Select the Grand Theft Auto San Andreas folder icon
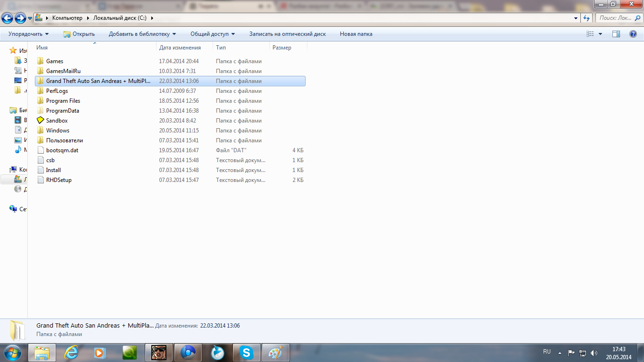This screenshot has width=644, height=362. (x=40, y=81)
